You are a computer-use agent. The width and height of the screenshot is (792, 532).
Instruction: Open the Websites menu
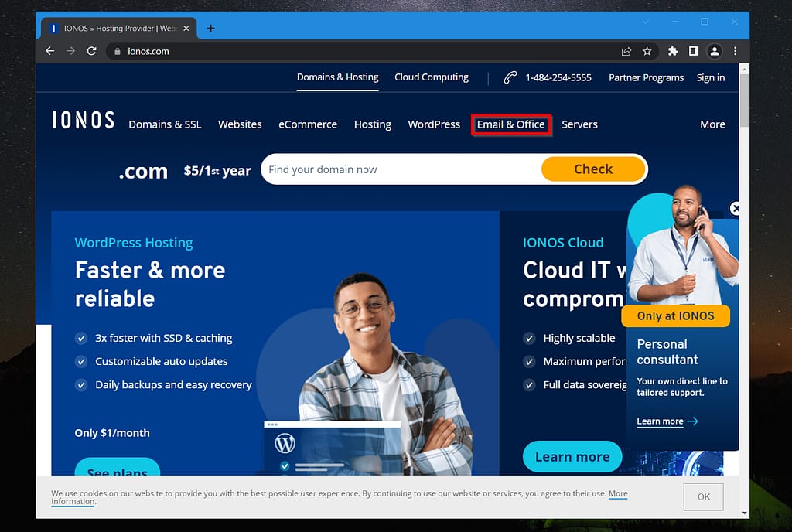pyautogui.click(x=240, y=124)
